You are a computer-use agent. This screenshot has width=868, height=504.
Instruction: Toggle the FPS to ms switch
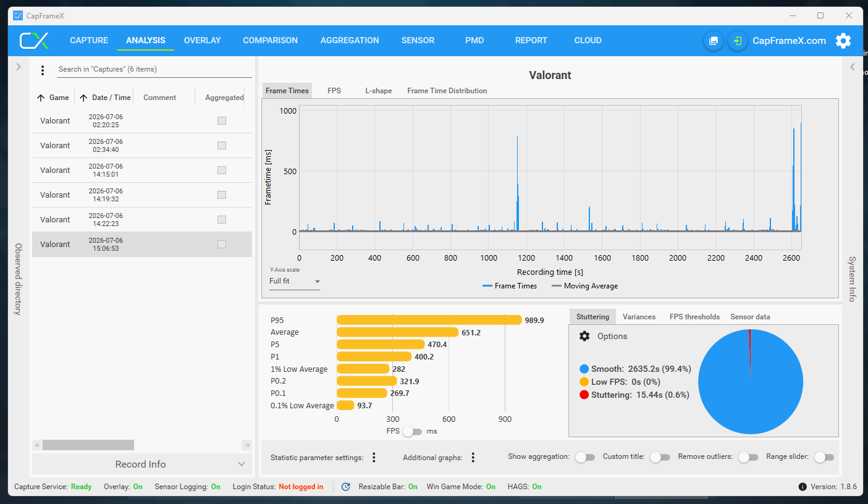click(412, 432)
